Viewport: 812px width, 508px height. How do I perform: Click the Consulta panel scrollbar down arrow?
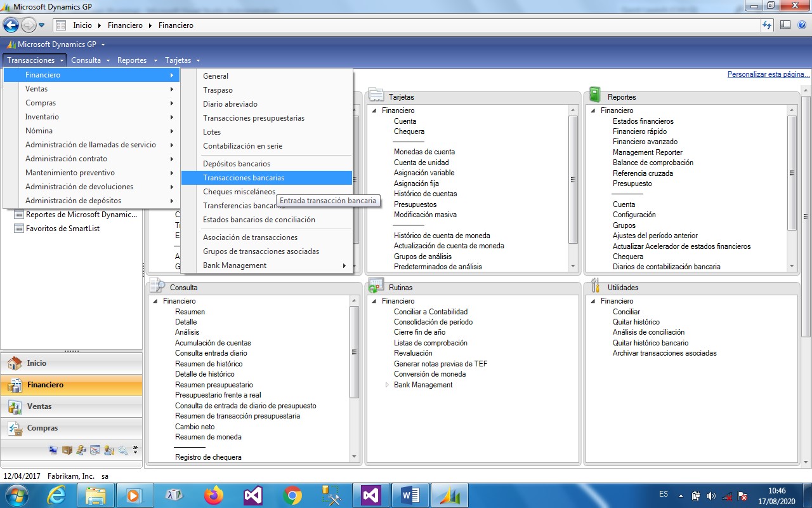[x=355, y=457]
